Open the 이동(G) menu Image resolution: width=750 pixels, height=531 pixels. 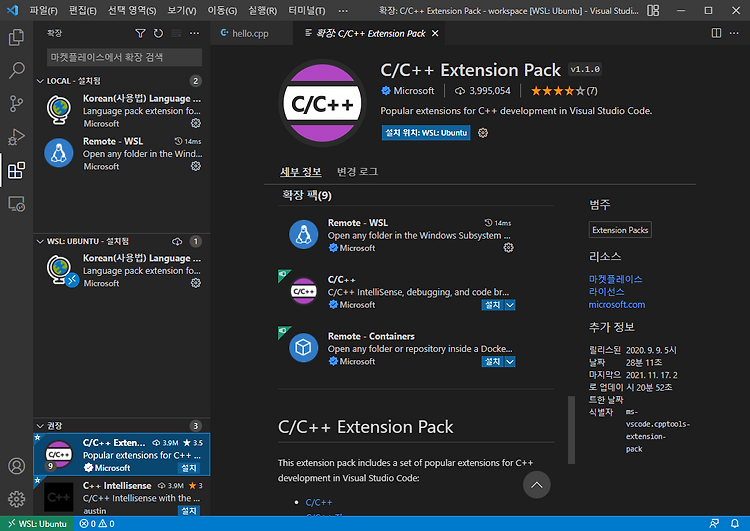pyautogui.click(x=222, y=11)
